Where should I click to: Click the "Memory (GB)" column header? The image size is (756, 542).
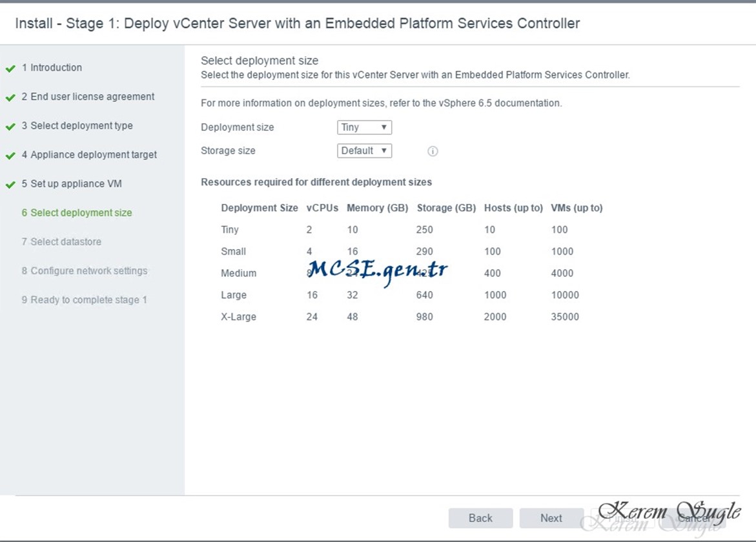click(378, 208)
